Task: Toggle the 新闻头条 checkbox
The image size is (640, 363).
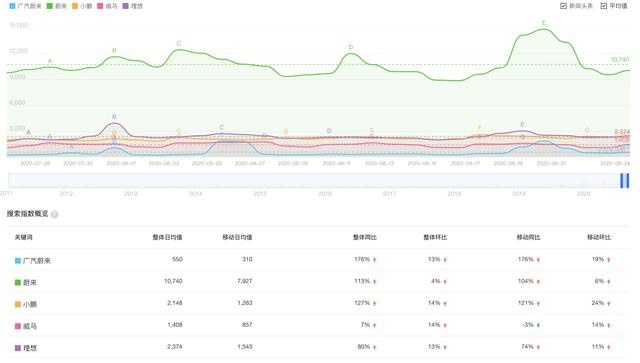Action: 563,6
